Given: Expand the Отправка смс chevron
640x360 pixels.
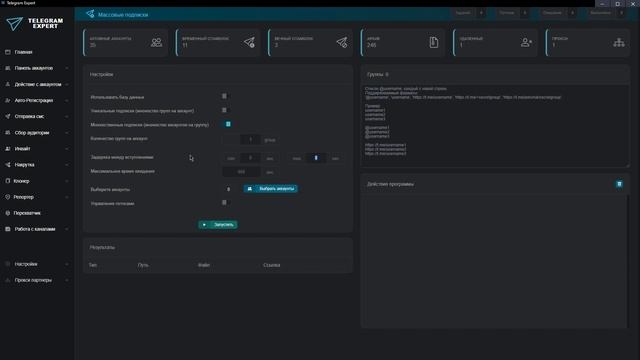Looking at the screenshot, I should coord(67,116).
